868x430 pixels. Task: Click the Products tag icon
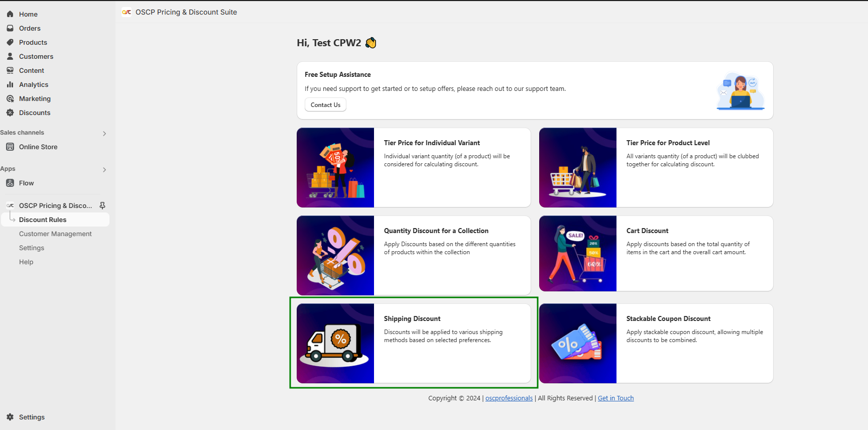[10, 42]
